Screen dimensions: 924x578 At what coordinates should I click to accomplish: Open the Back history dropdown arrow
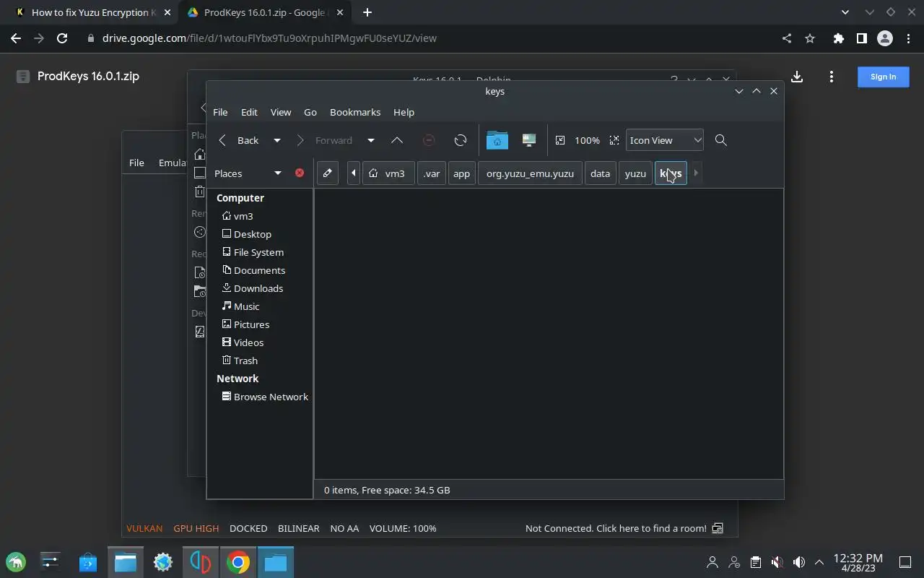coord(276,140)
